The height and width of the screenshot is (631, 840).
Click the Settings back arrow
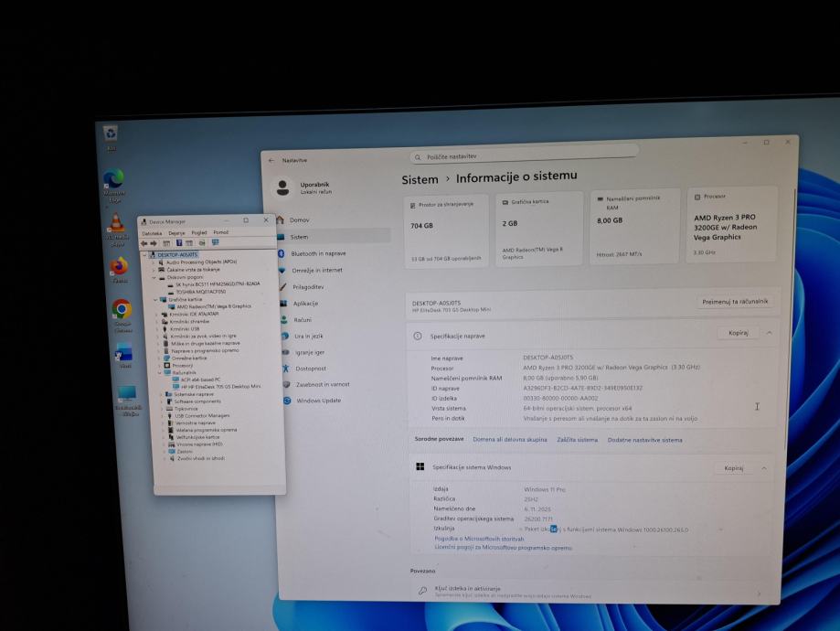coord(271,160)
